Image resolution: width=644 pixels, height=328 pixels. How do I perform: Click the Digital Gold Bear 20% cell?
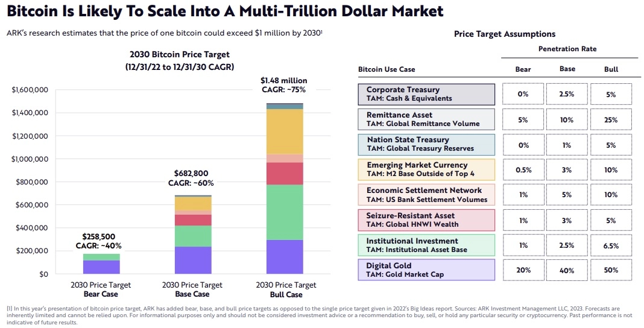click(523, 270)
